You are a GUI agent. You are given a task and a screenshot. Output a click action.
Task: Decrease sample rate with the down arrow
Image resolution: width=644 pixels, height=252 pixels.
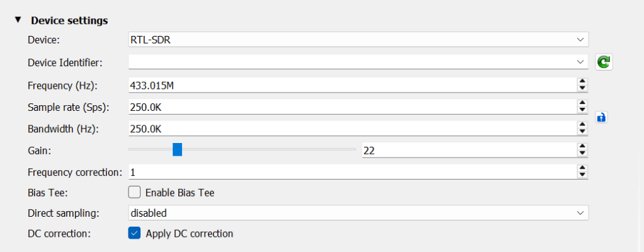point(583,110)
